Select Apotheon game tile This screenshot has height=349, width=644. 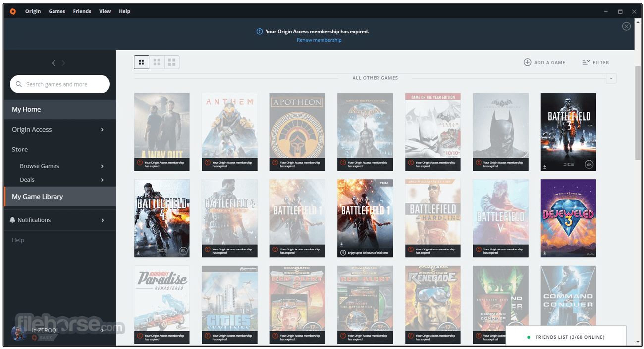(297, 132)
